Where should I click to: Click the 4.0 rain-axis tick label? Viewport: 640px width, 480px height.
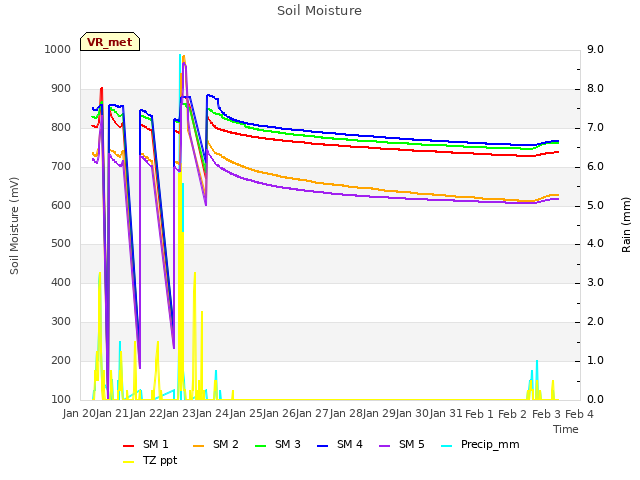coord(596,244)
